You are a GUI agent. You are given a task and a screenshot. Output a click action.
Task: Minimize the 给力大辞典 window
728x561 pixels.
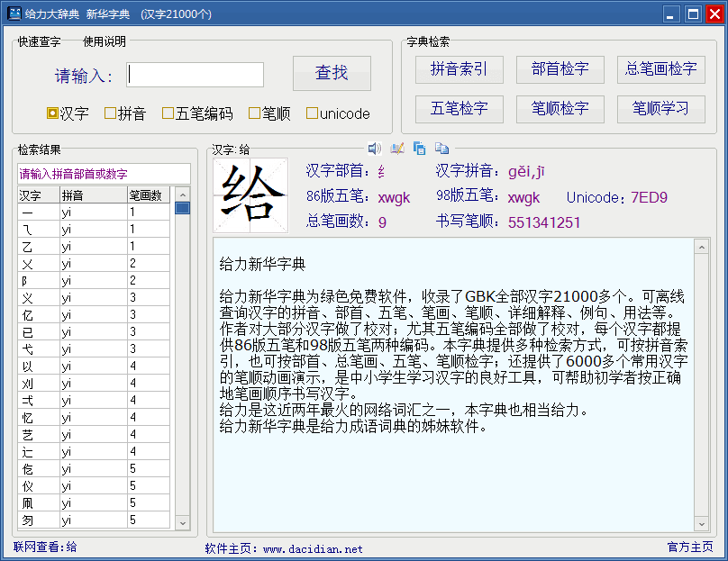[671, 14]
